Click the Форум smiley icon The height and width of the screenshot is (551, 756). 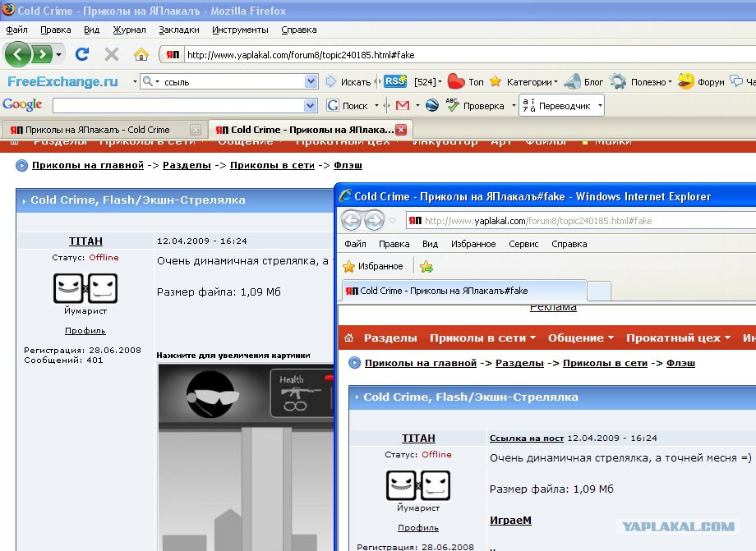[x=685, y=81]
